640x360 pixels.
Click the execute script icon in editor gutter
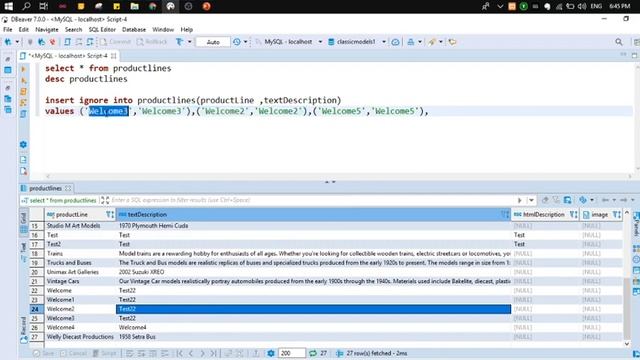tap(23, 91)
